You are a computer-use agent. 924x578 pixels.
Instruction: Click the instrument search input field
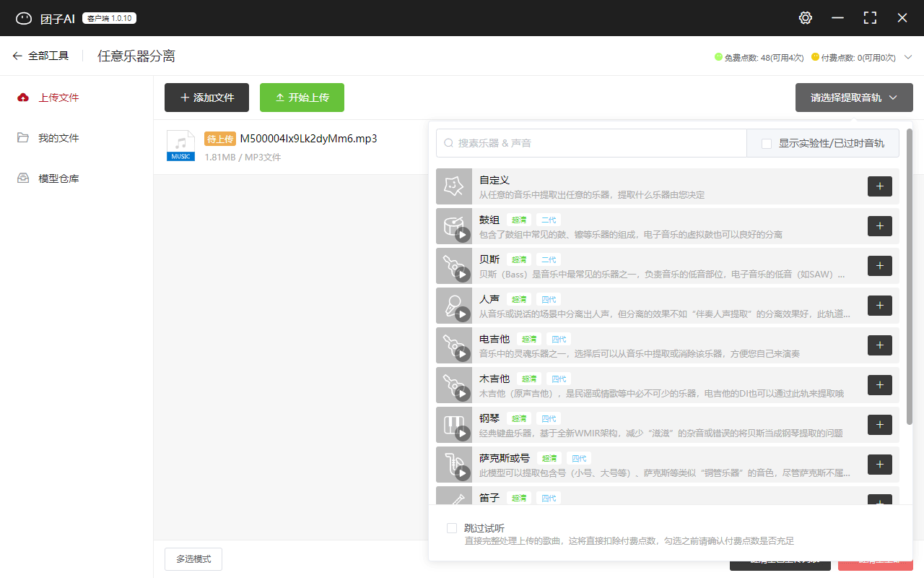[590, 143]
